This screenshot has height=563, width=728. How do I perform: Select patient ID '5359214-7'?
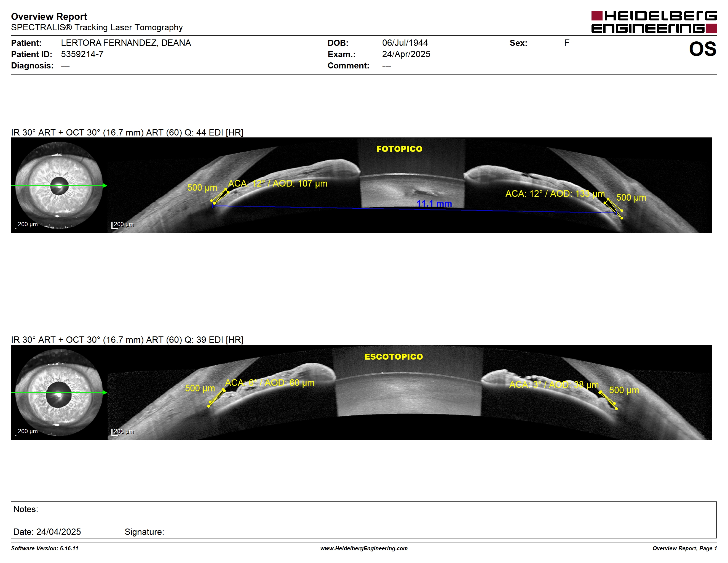coord(82,54)
